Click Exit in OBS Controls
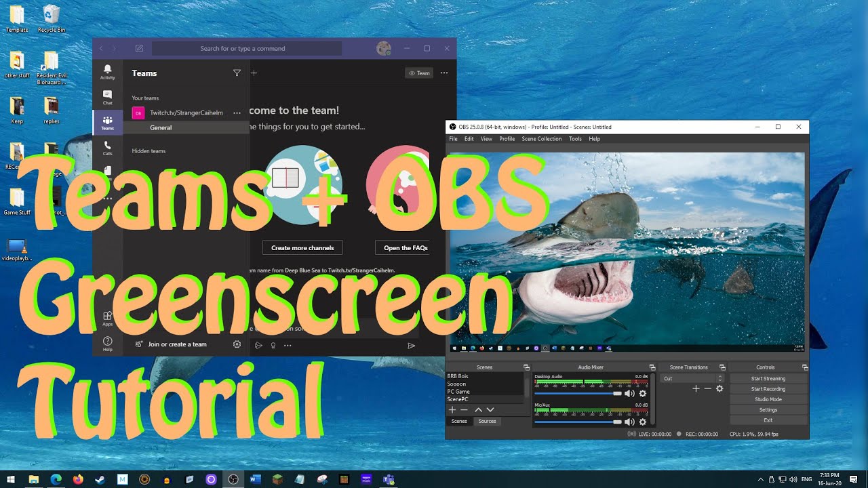This screenshot has width=868, height=488. [768, 420]
